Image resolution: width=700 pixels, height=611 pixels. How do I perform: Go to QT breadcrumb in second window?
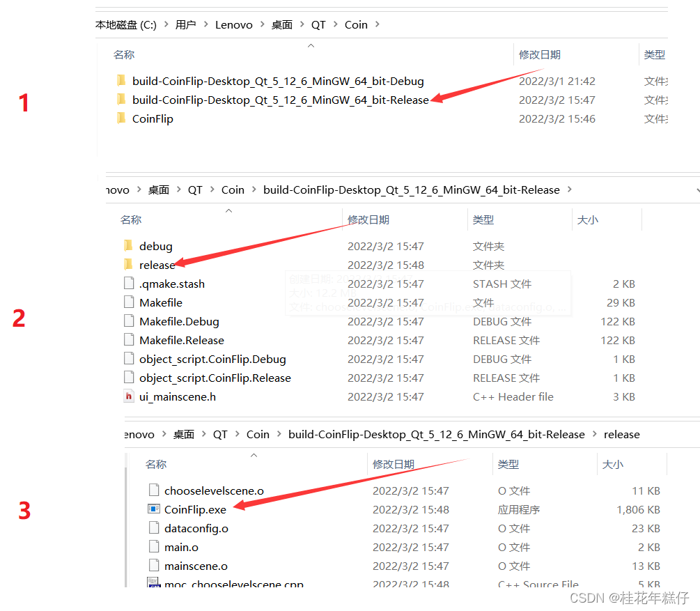coord(195,190)
